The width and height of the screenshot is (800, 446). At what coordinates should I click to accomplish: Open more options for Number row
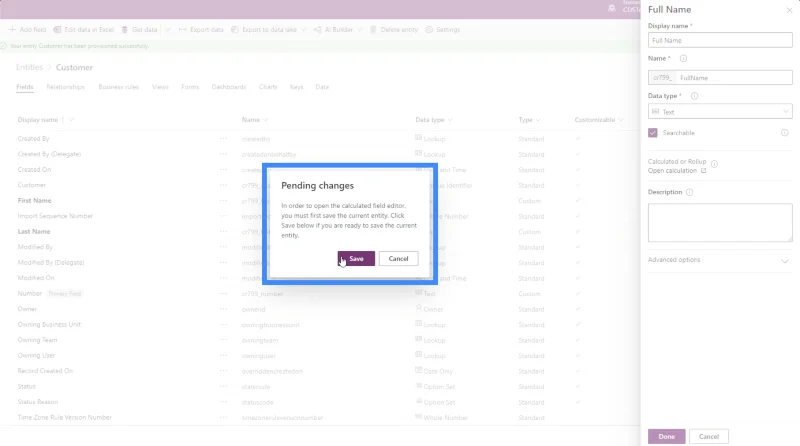tap(223, 293)
